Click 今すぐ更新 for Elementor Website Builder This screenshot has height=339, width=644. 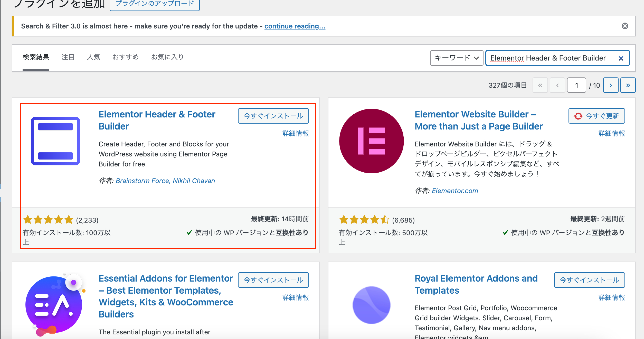(x=596, y=116)
